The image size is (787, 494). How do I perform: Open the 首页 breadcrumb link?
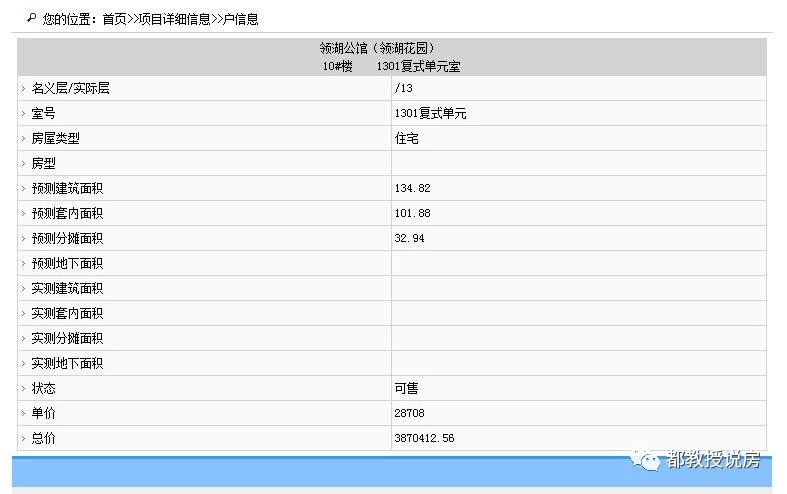click(114, 19)
